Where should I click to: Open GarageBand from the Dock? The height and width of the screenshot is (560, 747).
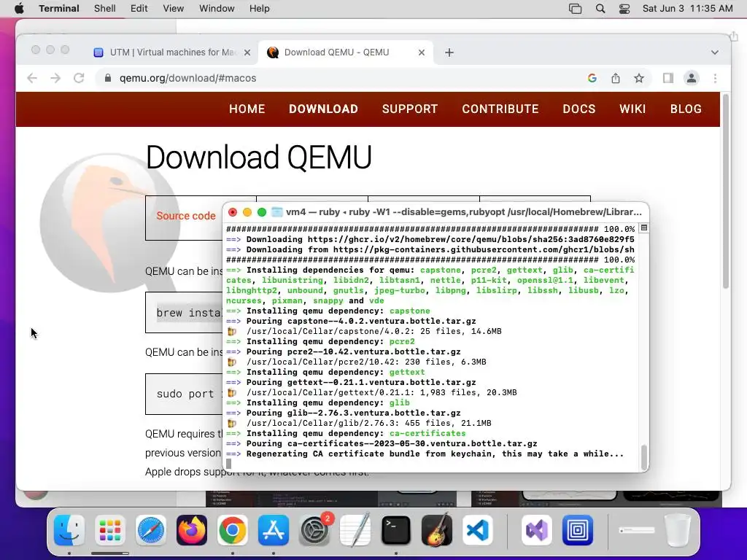pyautogui.click(x=437, y=530)
